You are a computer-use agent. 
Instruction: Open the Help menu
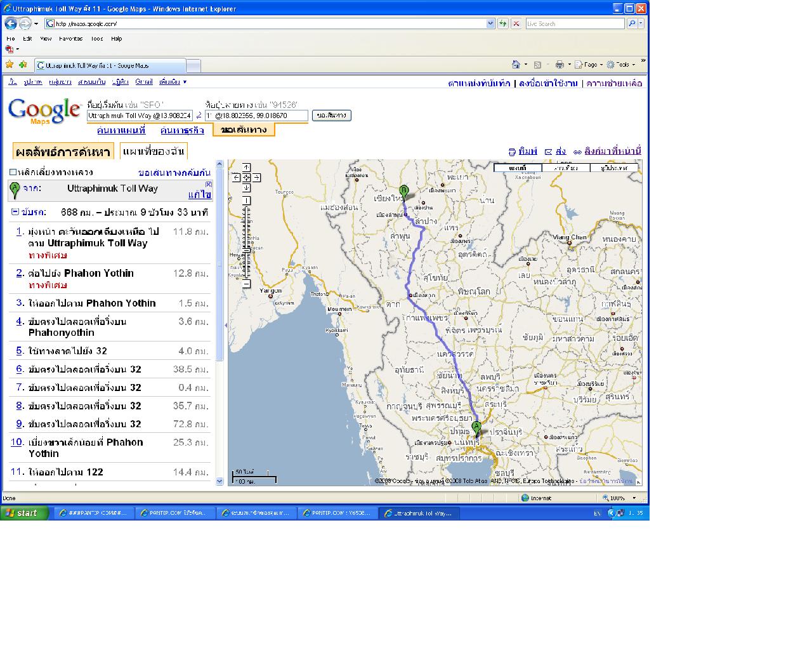(117, 39)
